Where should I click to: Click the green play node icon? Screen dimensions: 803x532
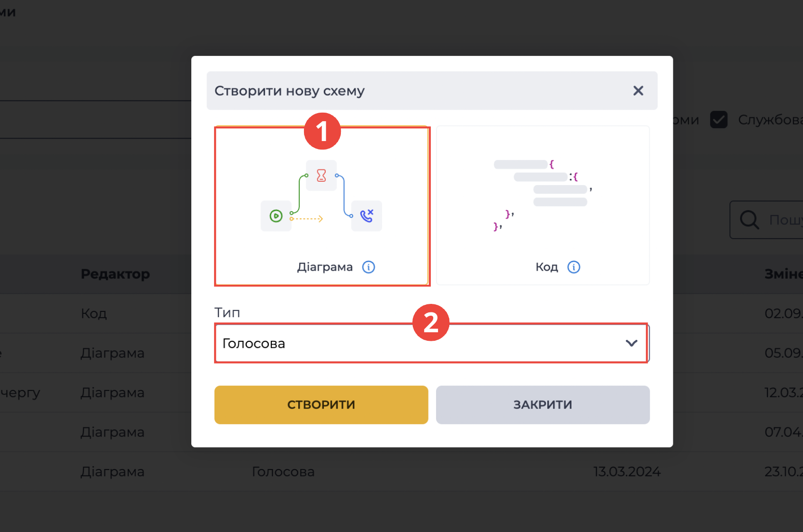[276, 216]
